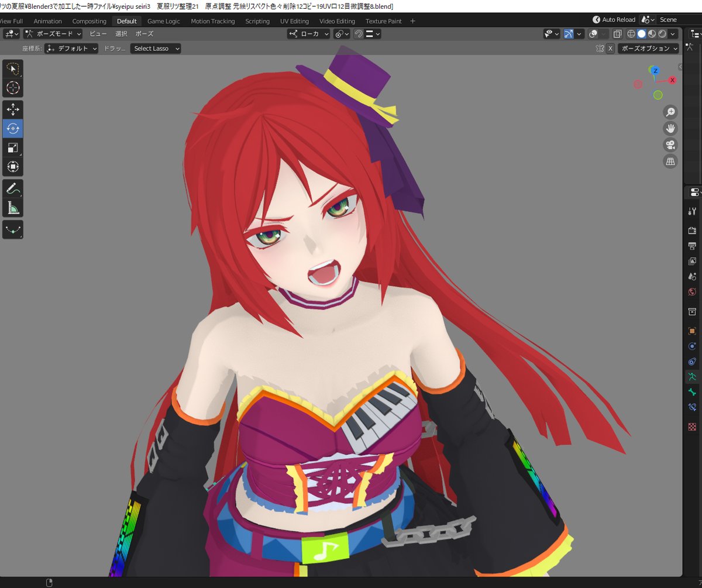
Task: Open the Armature data properties tab
Action: [x=693, y=377]
